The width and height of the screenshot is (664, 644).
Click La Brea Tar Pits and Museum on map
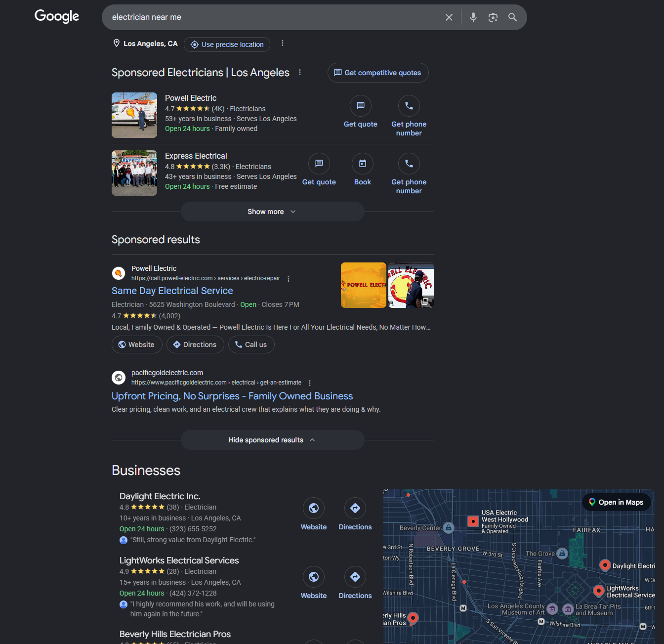click(598, 610)
